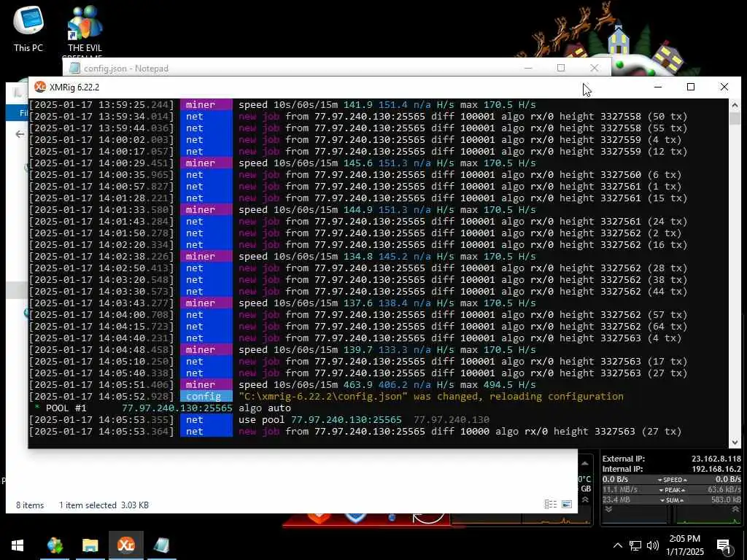This screenshot has width=747, height=560.
Task: Click the 'POOL #1' line in console
Action: 162,408
